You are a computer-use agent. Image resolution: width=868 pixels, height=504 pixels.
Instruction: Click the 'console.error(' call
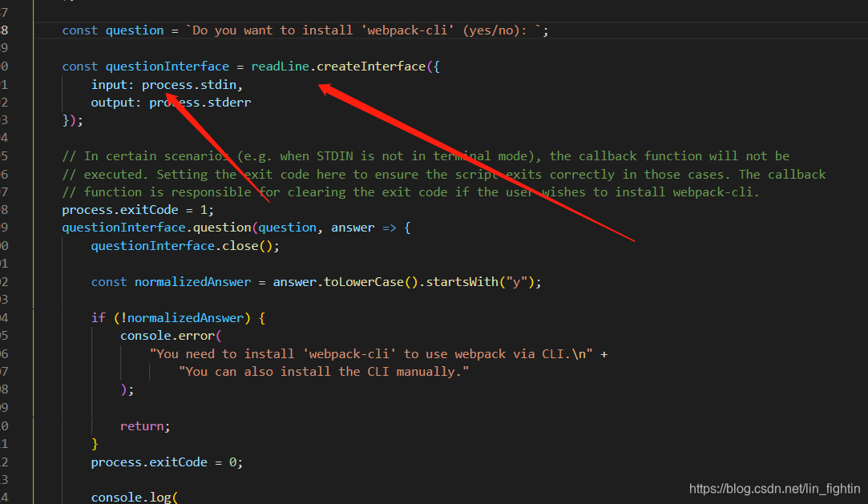coord(171,335)
